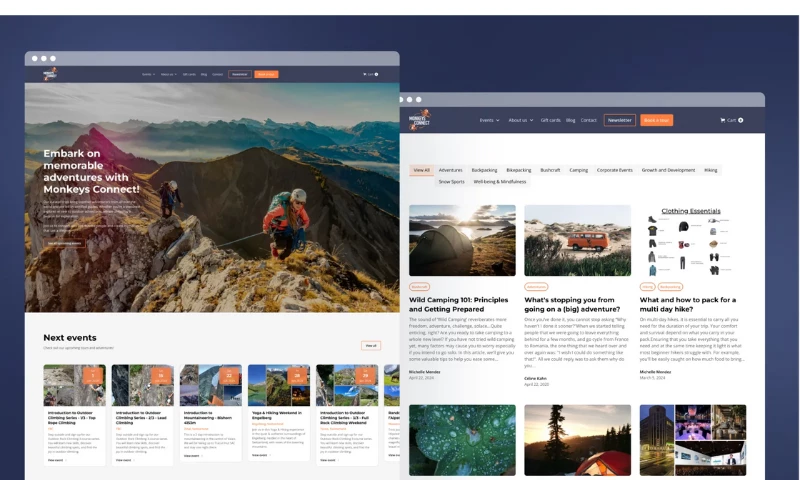Click author name Celine Kahn under van article

535,378
